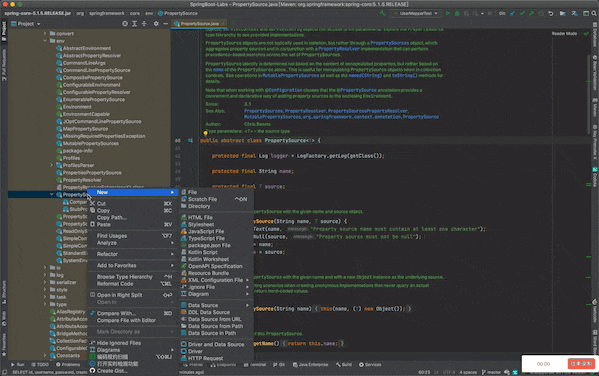Choose Refactor from context menu
This screenshot has height=376, width=599.
[132, 254]
